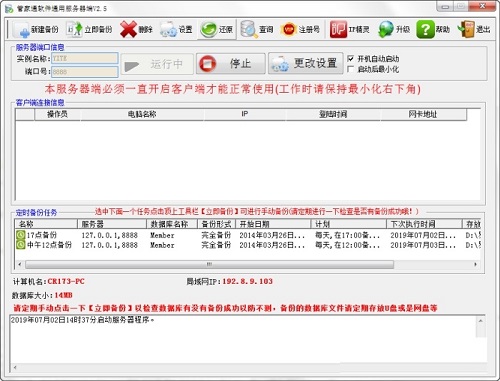Click the 退出 exit door icon

point(466,29)
